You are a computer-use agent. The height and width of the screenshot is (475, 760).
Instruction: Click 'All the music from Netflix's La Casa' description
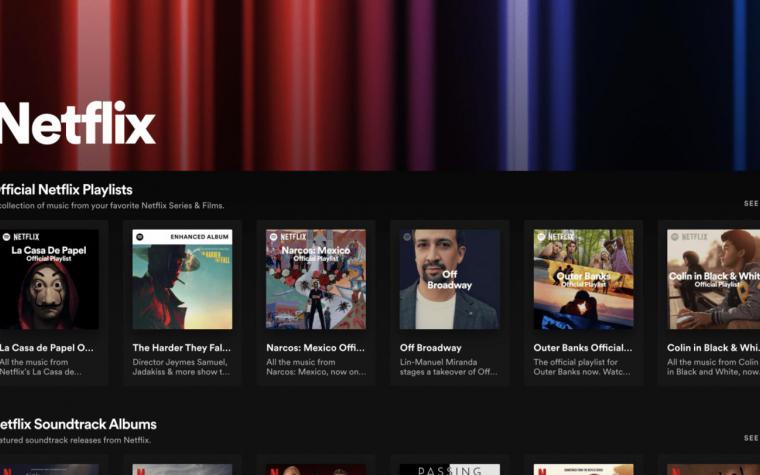[x=41, y=367]
